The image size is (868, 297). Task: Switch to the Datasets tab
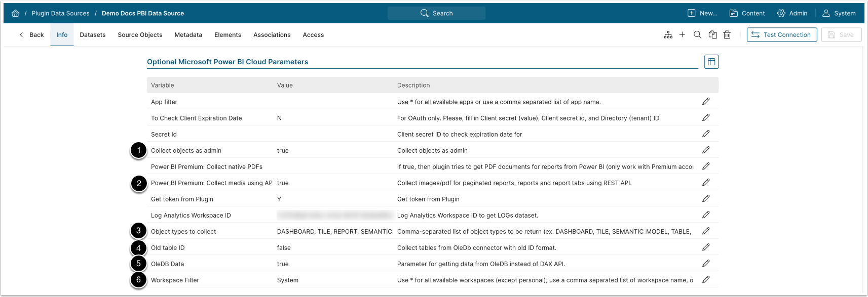click(x=93, y=35)
